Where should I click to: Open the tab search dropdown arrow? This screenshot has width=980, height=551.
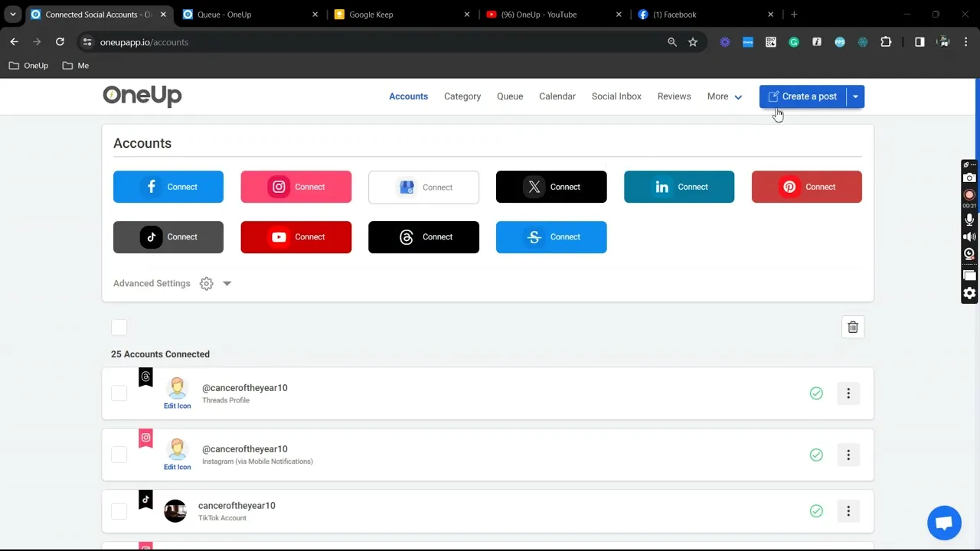pos(12,15)
